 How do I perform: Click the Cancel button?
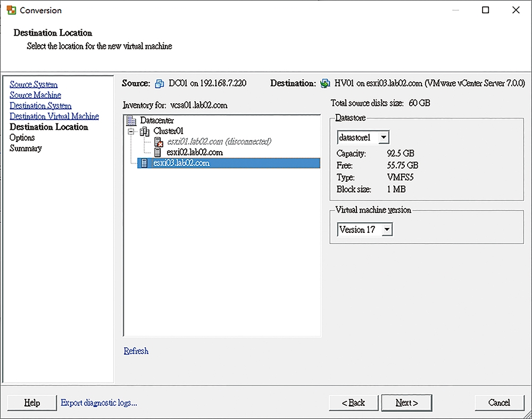click(x=499, y=403)
